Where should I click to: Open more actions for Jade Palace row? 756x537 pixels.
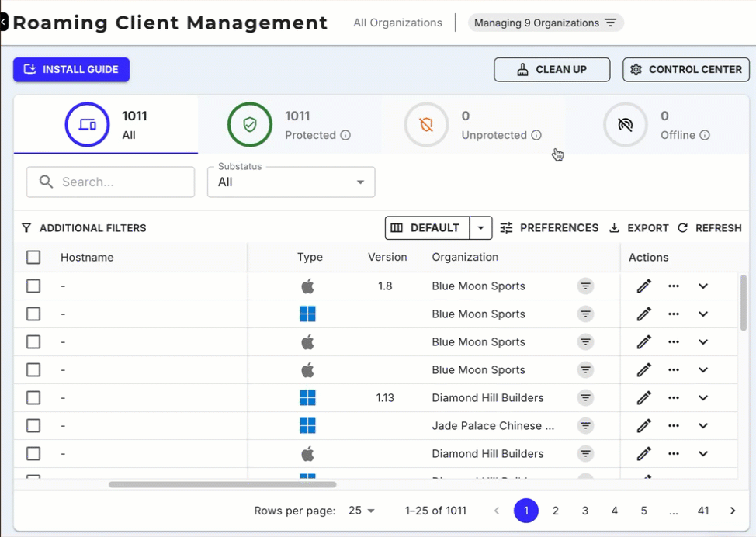[674, 426]
